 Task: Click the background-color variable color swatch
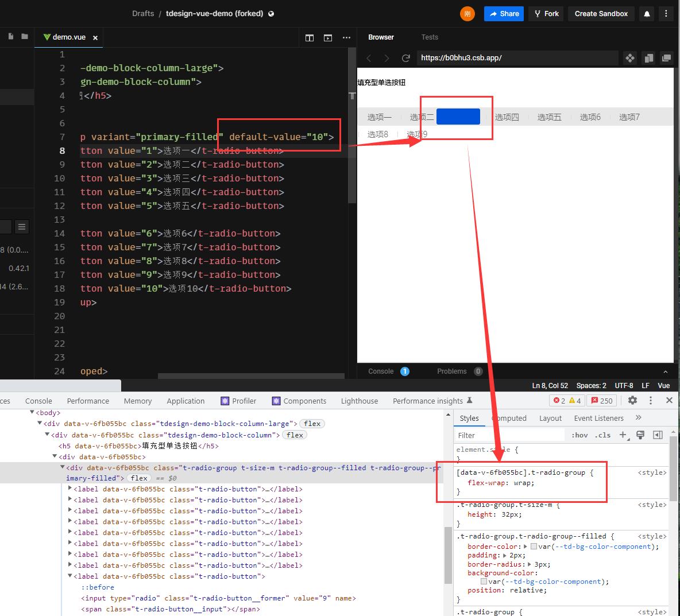click(484, 581)
